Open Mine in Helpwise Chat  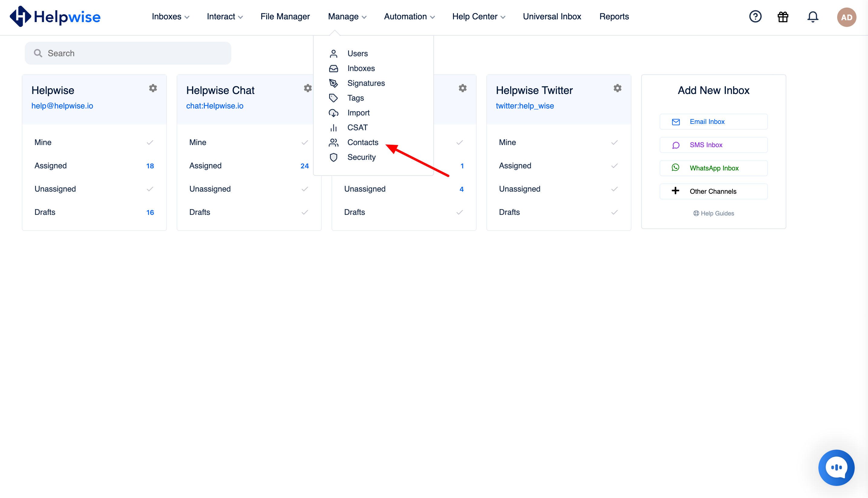(x=249, y=143)
